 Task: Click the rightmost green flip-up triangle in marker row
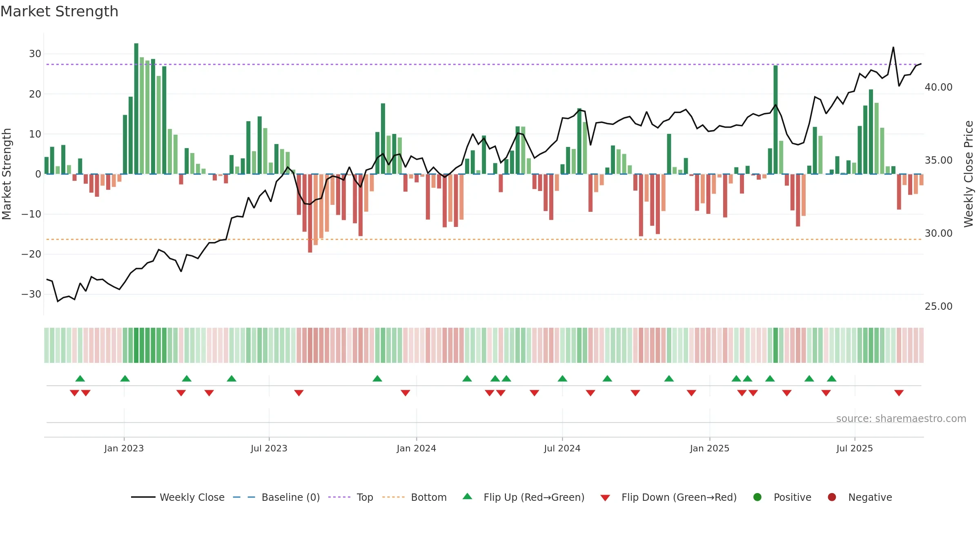[x=832, y=379]
